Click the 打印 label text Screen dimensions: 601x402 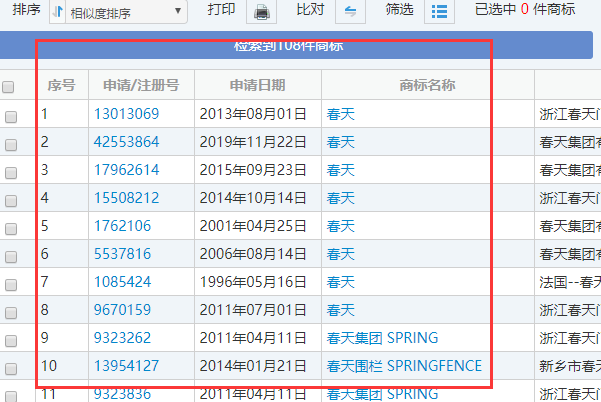pos(221,9)
